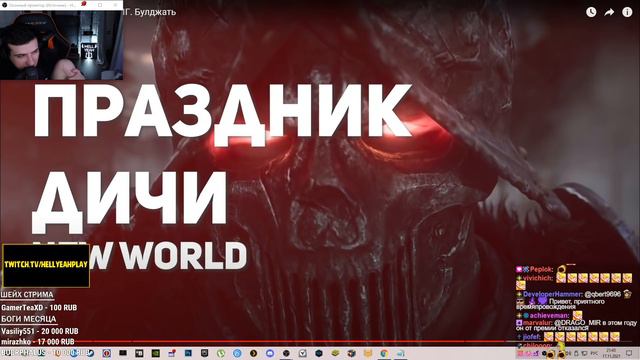Click the taskbar clock and date
The width and height of the screenshot is (640, 360).
click(x=611, y=353)
